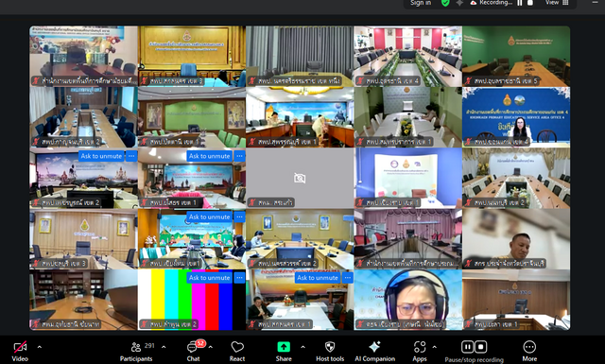Click muted mic icon on สพป.นครสวรรค์ เขต 2
Image resolution: width=605 pixels, height=364 pixels.
[x=252, y=264]
